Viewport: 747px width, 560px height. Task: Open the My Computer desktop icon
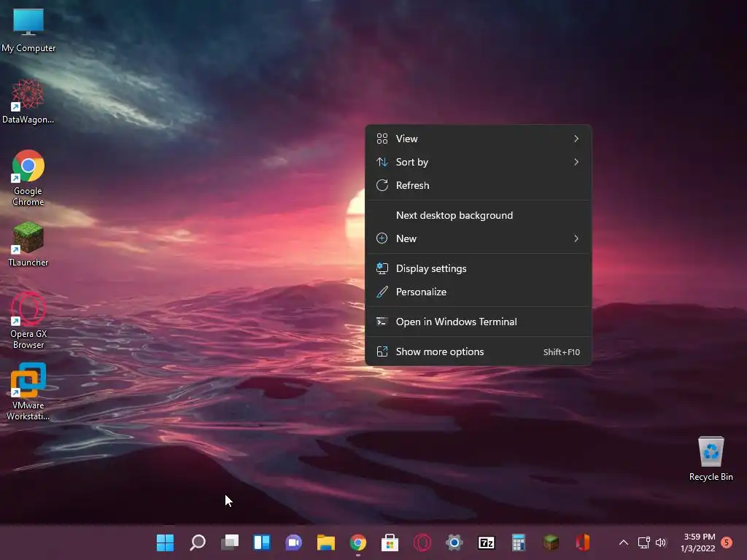28,29
